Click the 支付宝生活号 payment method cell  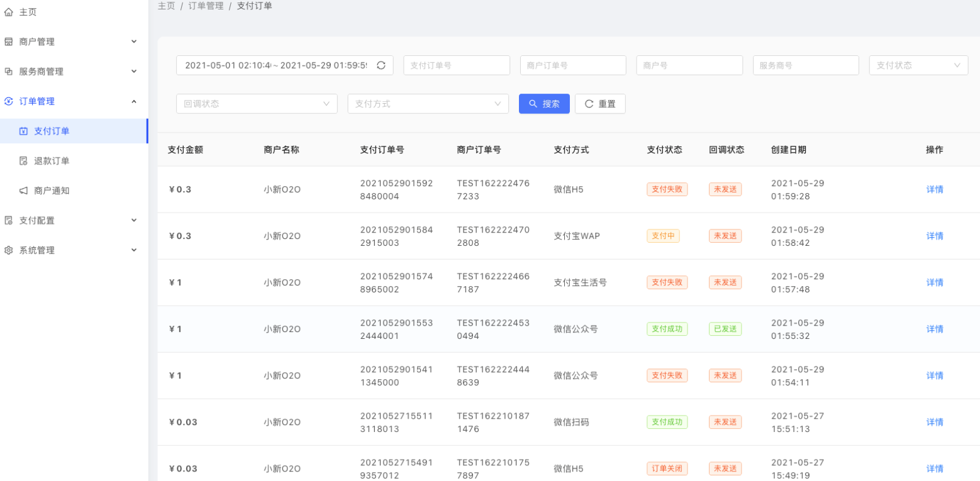pyautogui.click(x=580, y=282)
